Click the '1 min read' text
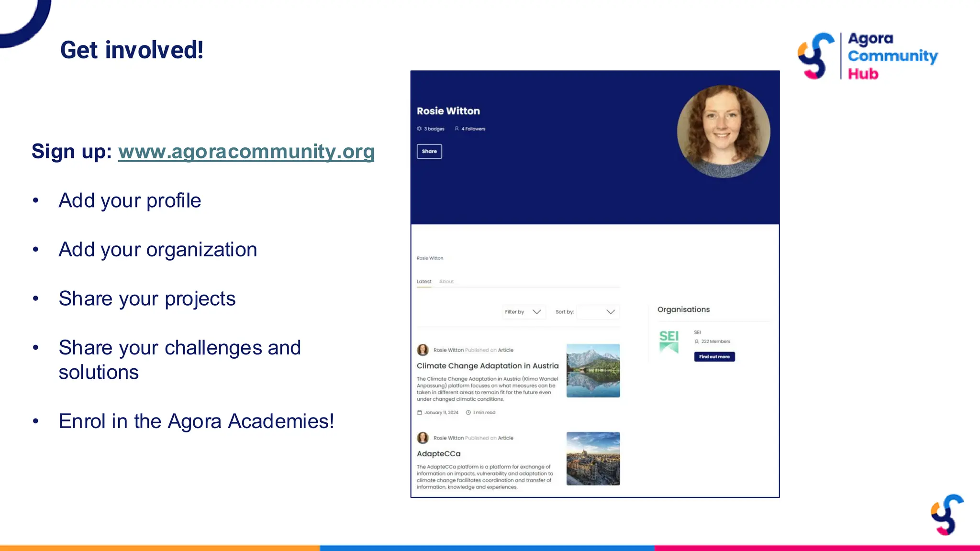 [x=484, y=412]
